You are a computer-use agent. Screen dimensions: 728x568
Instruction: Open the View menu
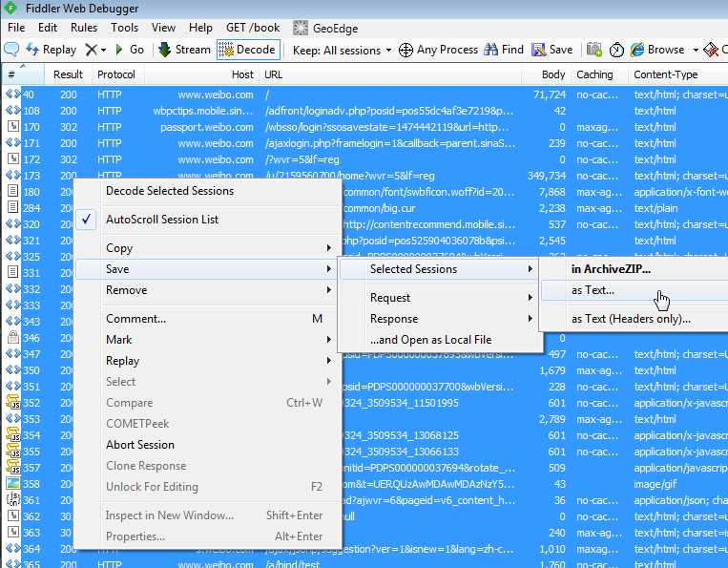pos(163,28)
